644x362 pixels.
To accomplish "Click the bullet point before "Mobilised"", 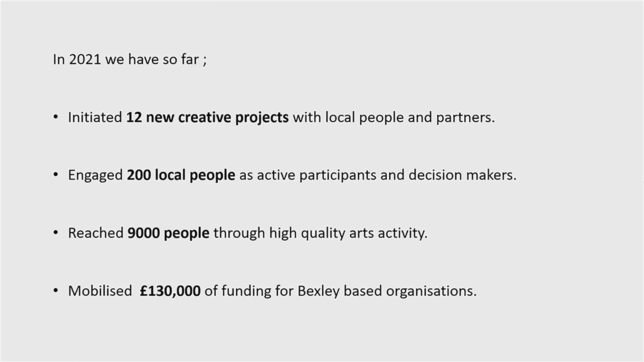I will point(56,290).
